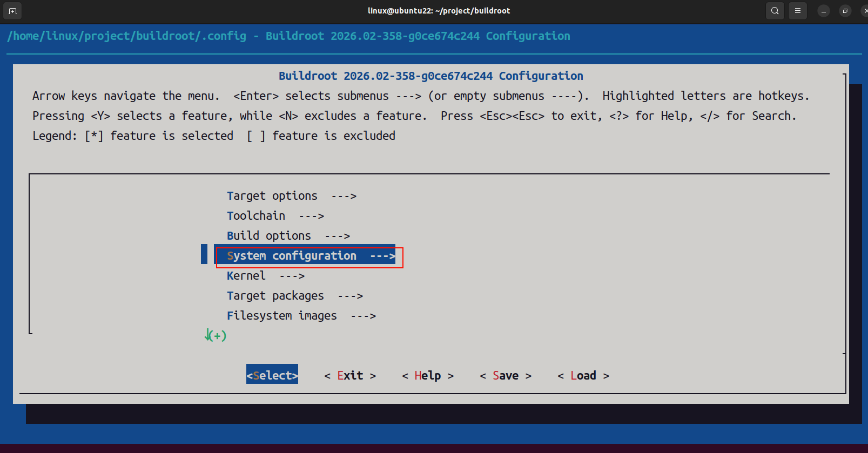
Task: Click the Select button
Action: (x=272, y=375)
